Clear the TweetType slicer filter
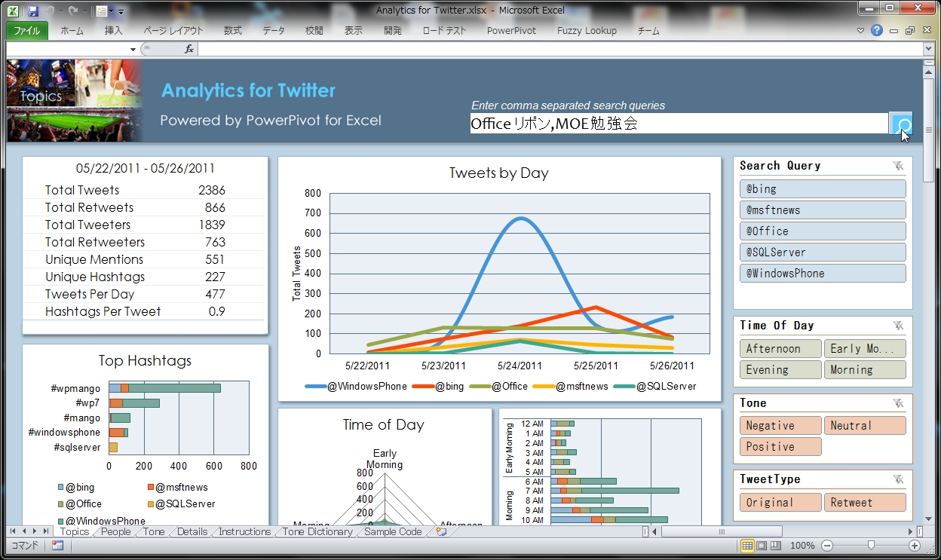 pos(897,479)
